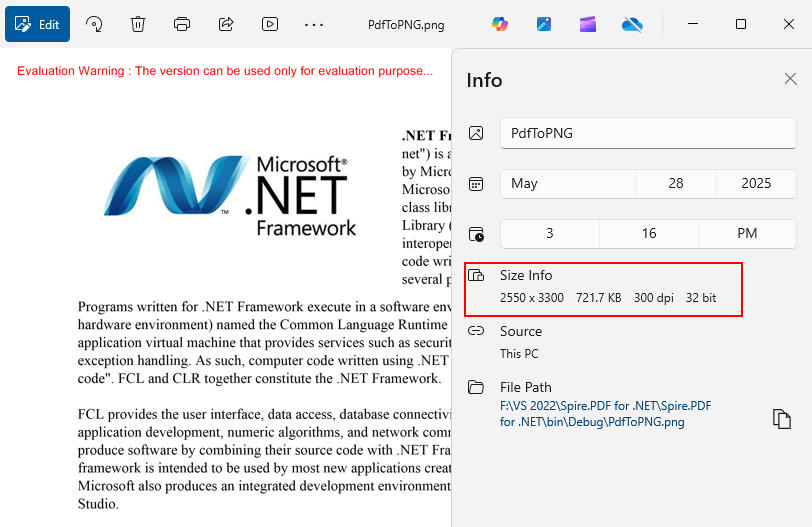Click the 300 dpi value
The height and width of the screenshot is (527, 812).
click(x=654, y=298)
